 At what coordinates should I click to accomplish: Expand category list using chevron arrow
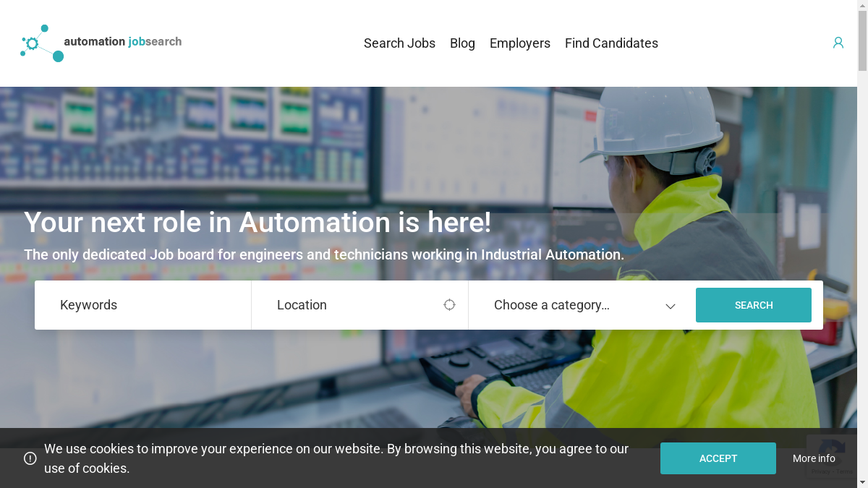[x=671, y=306]
